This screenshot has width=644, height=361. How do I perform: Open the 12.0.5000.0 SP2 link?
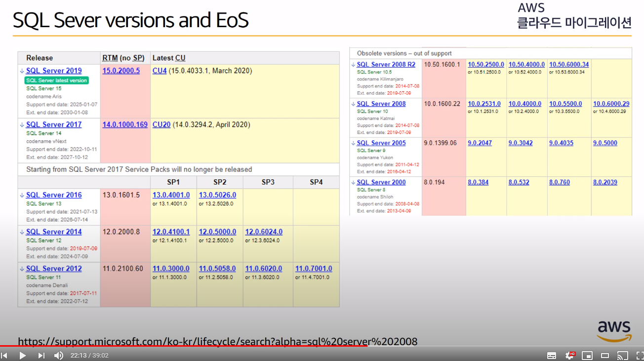tap(217, 232)
